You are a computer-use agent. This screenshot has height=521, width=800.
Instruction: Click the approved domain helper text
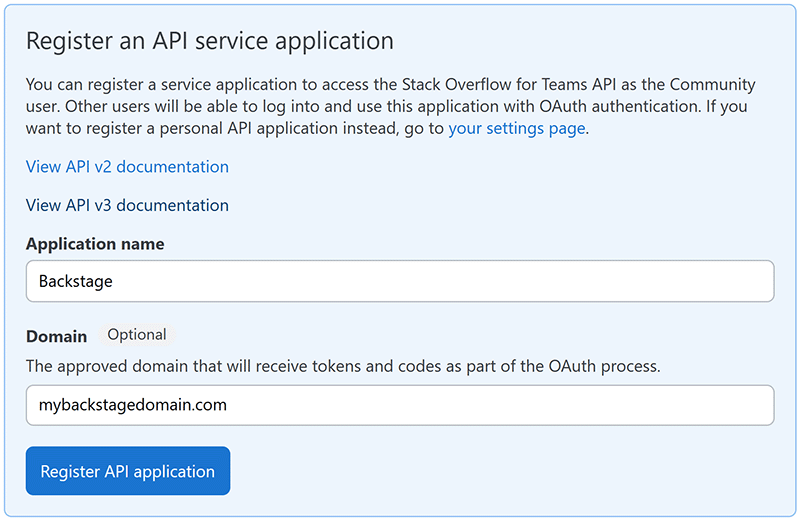pyautogui.click(x=342, y=366)
